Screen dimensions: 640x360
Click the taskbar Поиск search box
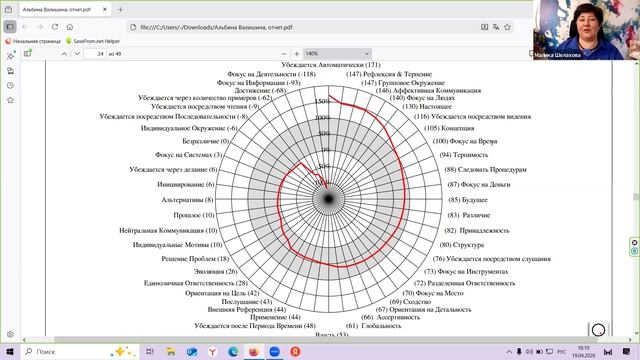click(80, 351)
